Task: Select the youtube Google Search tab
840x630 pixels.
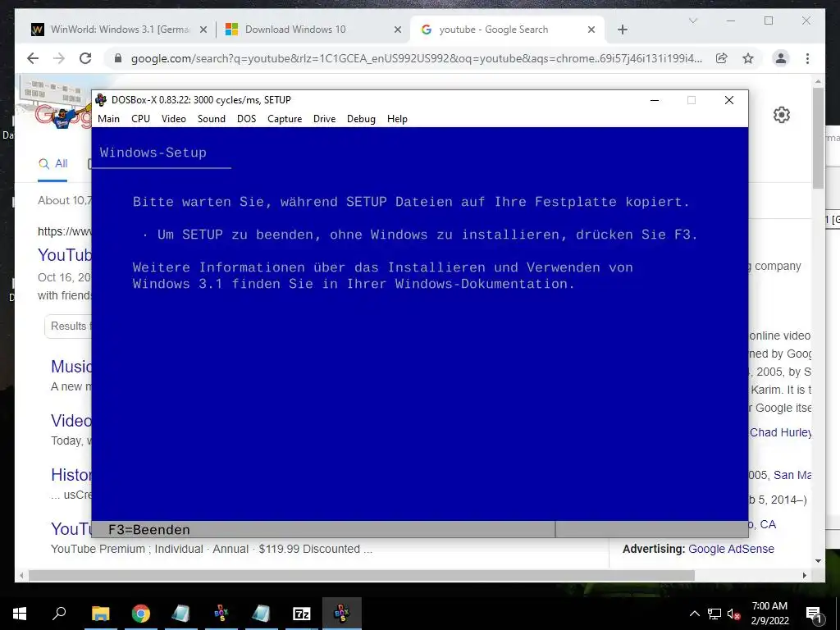Action: pos(507,30)
